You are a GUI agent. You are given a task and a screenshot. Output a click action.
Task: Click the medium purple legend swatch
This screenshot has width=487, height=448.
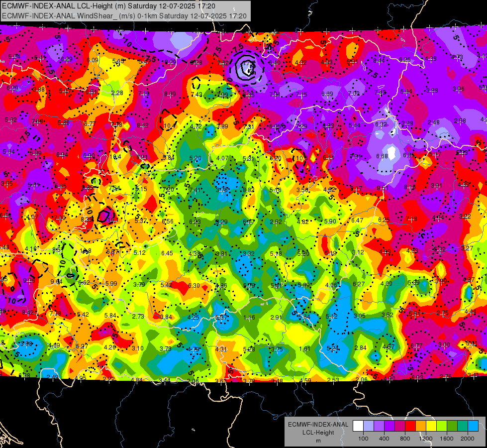(379, 426)
